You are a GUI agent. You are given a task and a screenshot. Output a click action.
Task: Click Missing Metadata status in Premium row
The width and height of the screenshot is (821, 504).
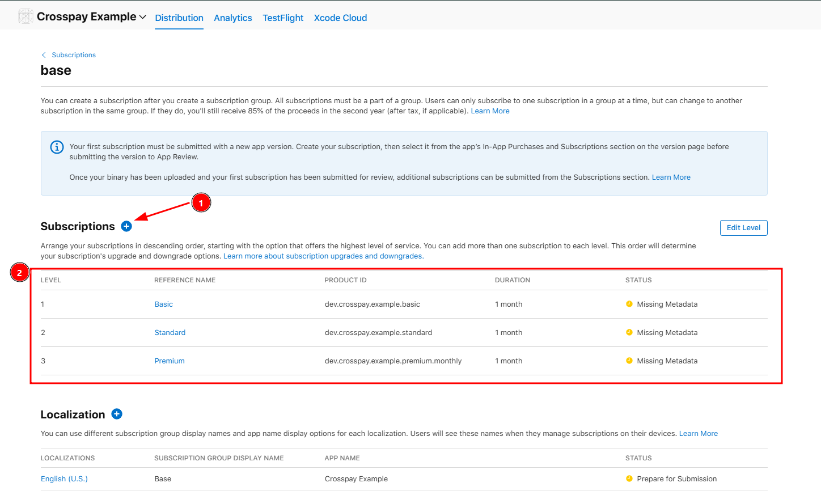[x=667, y=361]
